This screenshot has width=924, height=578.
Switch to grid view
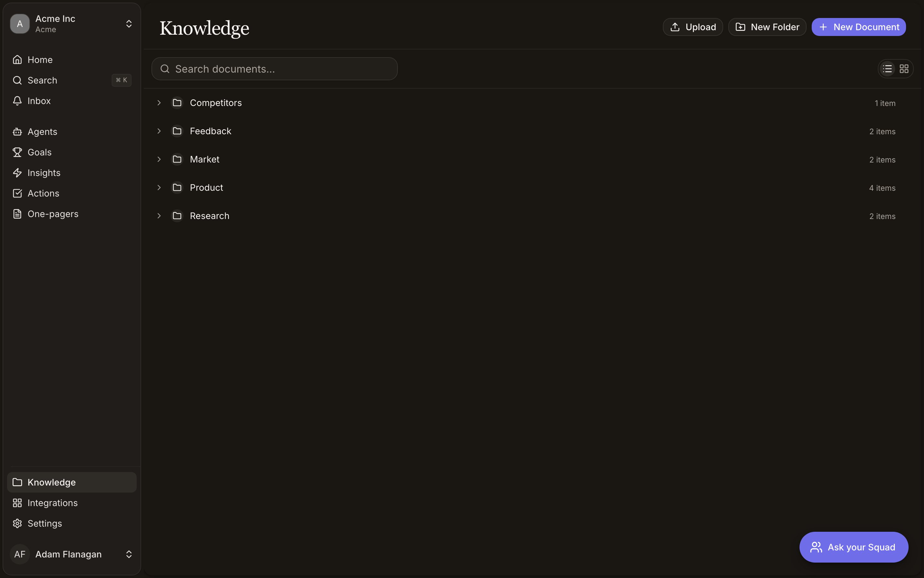pyautogui.click(x=904, y=69)
